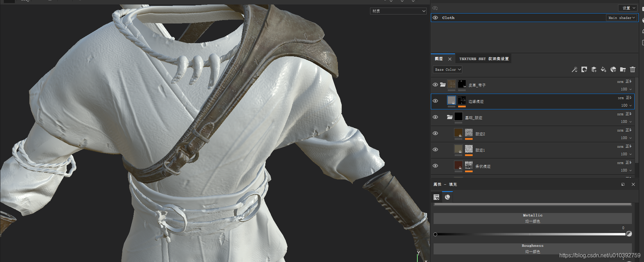644x262 pixels.
Task: Open the Base Color channel dropdown
Action: pos(447,69)
